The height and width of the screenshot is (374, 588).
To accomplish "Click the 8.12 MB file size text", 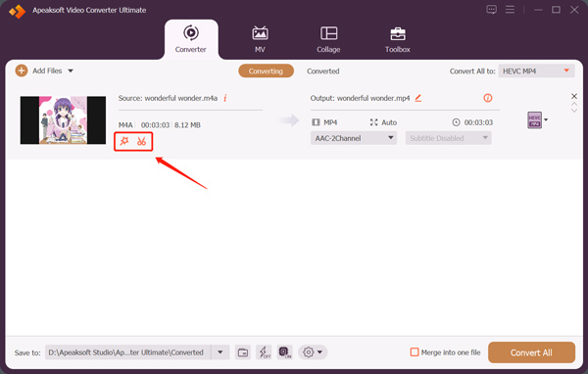I will tap(187, 124).
